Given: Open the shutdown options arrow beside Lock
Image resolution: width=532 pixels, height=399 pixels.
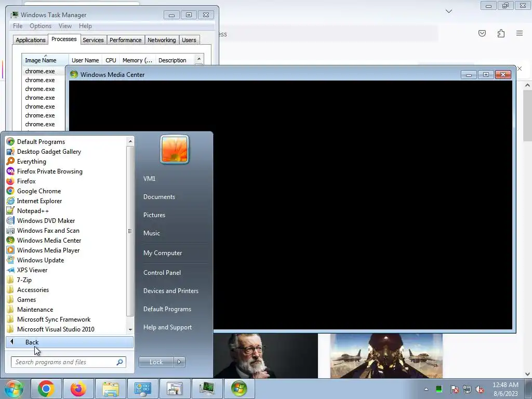Looking at the screenshot, I should click(179, 362).
